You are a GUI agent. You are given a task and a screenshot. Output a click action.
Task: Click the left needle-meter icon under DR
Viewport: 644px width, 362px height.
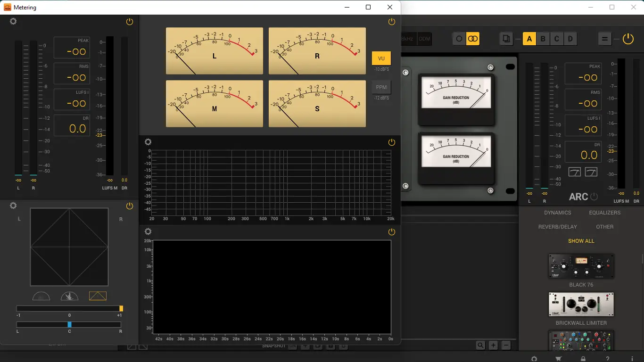point(575,172)
